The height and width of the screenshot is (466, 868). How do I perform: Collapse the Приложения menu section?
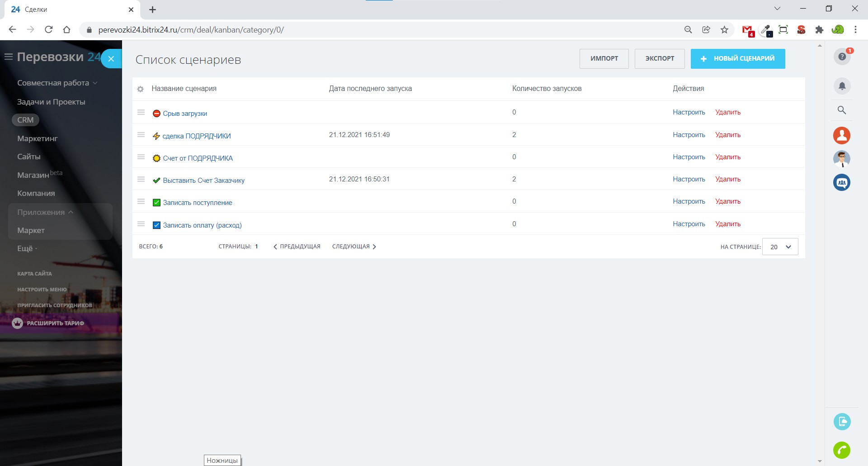coord(45,212)
